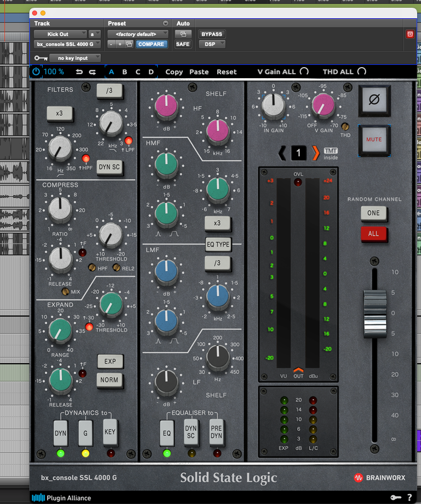This screenshot has width=421, height=504.
Task: Open the bx_console SSL 4000 G plugin selector
Action: click(67, 44)
